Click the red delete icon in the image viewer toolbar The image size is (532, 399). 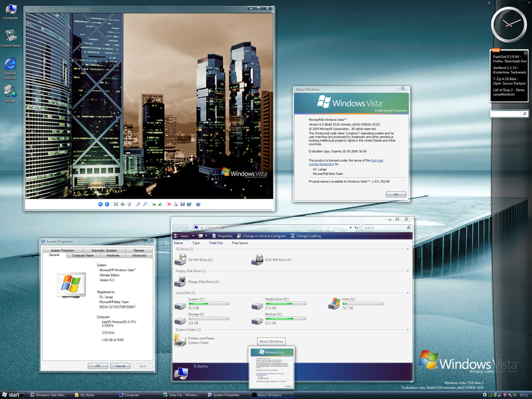pyautogui.click(x=169, y=203)
